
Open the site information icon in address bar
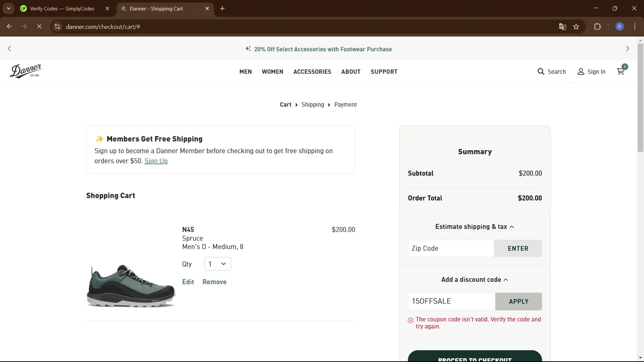[57, 27]
